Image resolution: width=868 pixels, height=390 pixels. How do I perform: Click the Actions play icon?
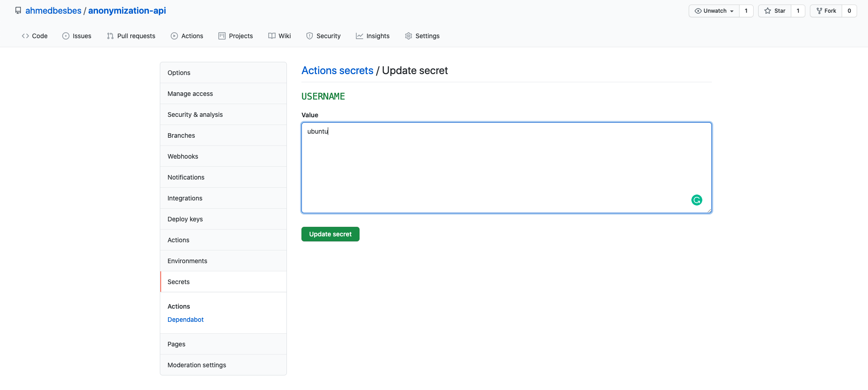click(x=174, y=36)
